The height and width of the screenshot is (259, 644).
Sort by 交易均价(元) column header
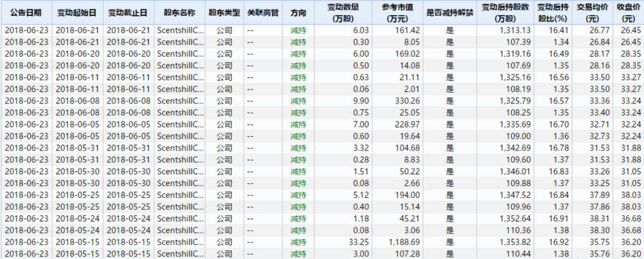[592, 12]
